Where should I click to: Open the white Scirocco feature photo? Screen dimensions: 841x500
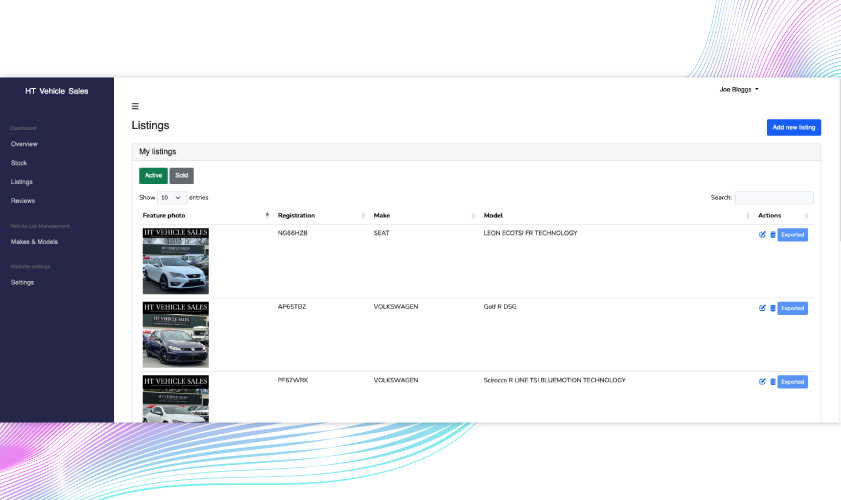[175, 399]
